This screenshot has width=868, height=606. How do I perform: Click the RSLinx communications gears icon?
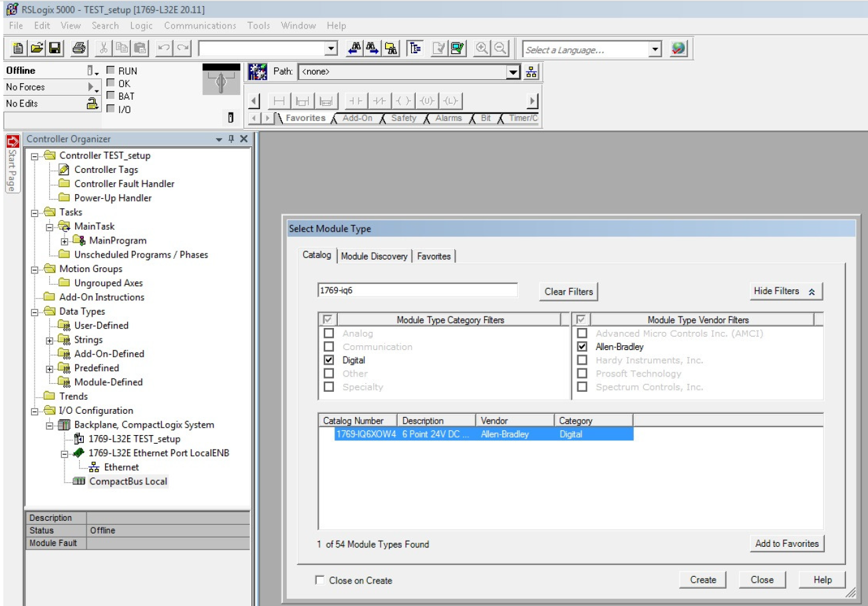click(256, 71)
